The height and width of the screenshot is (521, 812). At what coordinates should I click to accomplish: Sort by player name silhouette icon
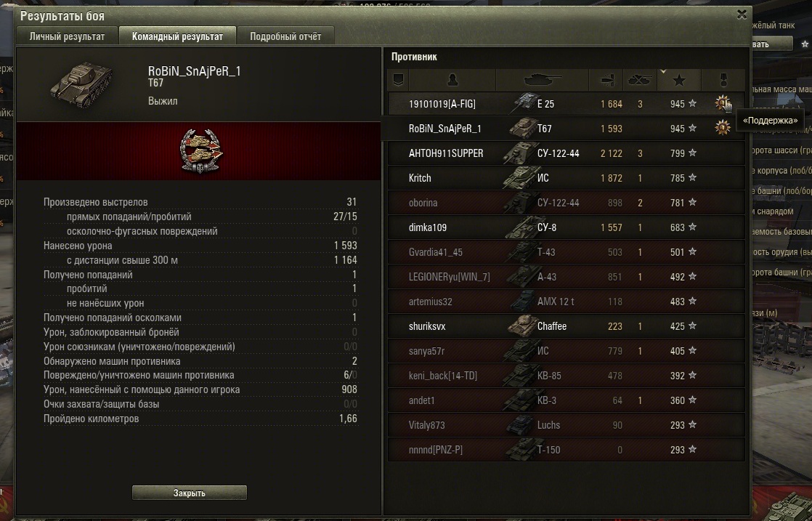pos(452,80)
